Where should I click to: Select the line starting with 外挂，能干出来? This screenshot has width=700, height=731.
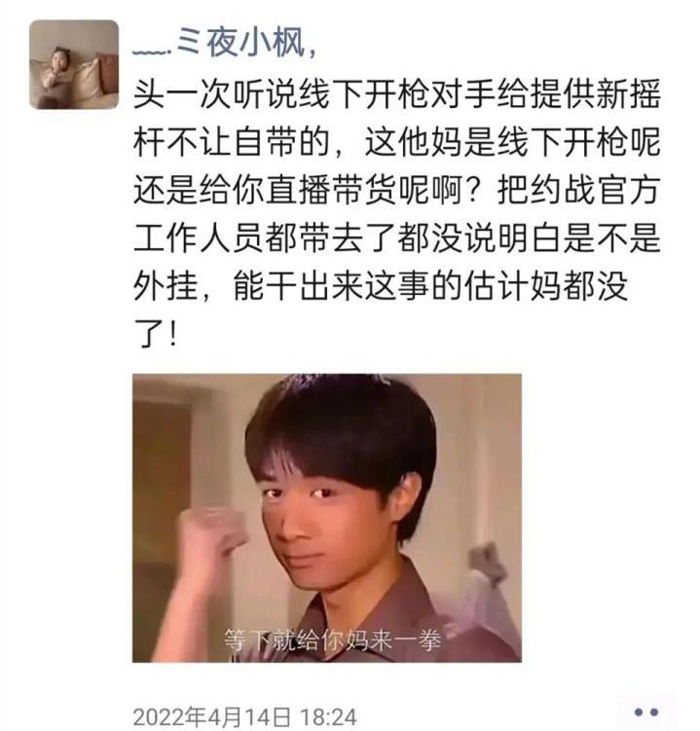(381, 286)
